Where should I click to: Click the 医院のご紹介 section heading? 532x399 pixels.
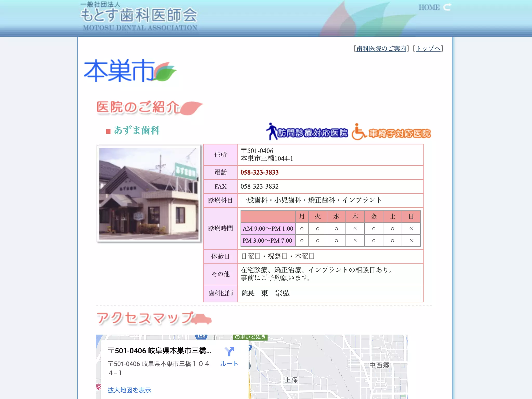(x=149, y=108)
